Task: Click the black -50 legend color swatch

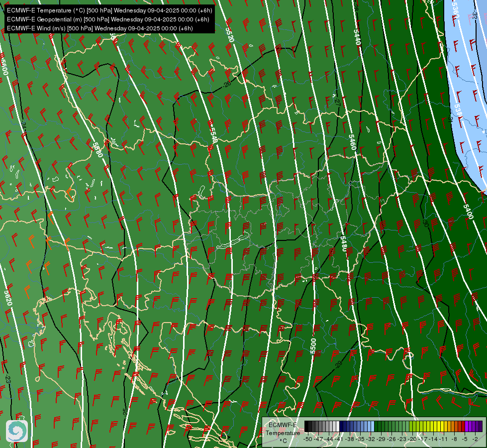Action: [x=306, y=426]
